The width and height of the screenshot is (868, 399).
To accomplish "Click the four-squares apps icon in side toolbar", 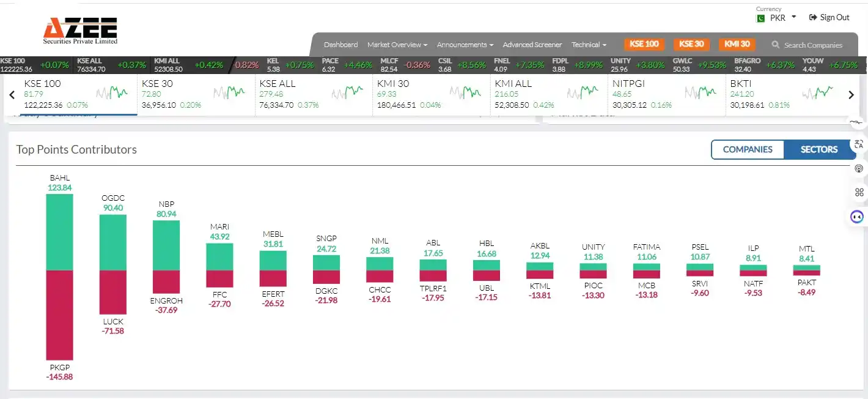I will pyautogui.click(x=859, y=192).
